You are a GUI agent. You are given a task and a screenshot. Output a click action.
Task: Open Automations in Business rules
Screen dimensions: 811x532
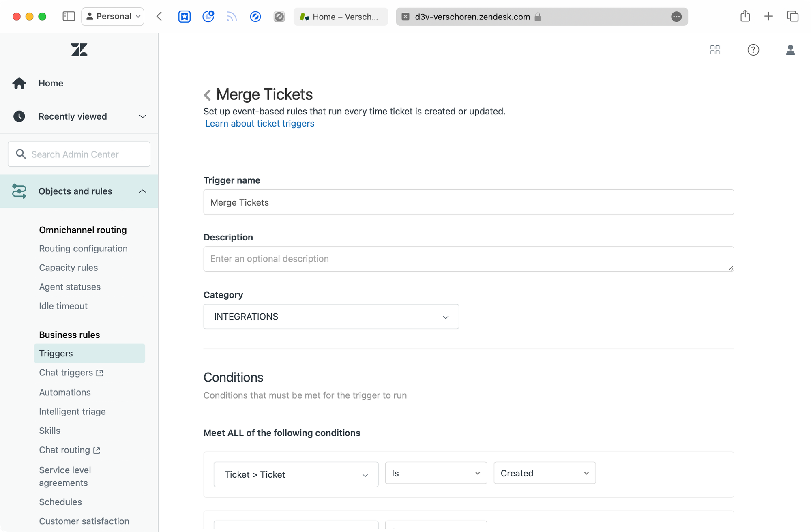[65, 393]
